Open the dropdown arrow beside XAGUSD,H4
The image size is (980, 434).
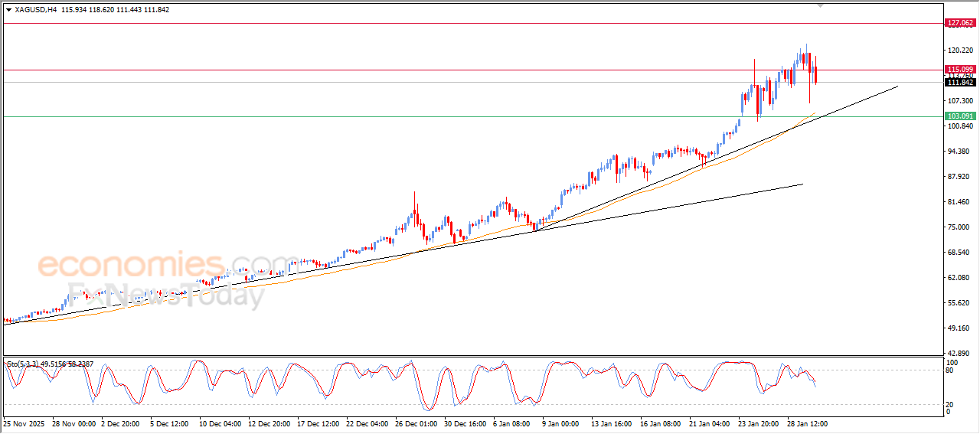click(x=8, y=9)
